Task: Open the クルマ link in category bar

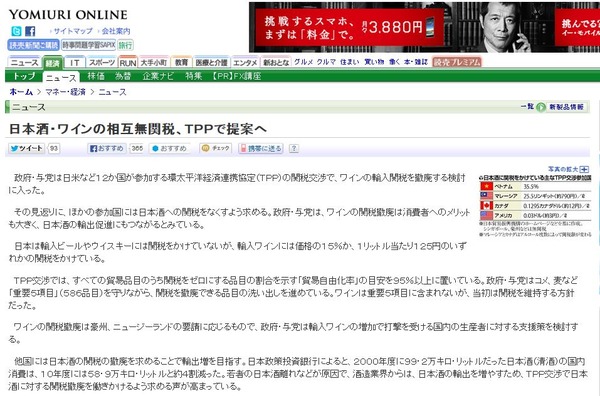Action: click(x=326, y=62)
